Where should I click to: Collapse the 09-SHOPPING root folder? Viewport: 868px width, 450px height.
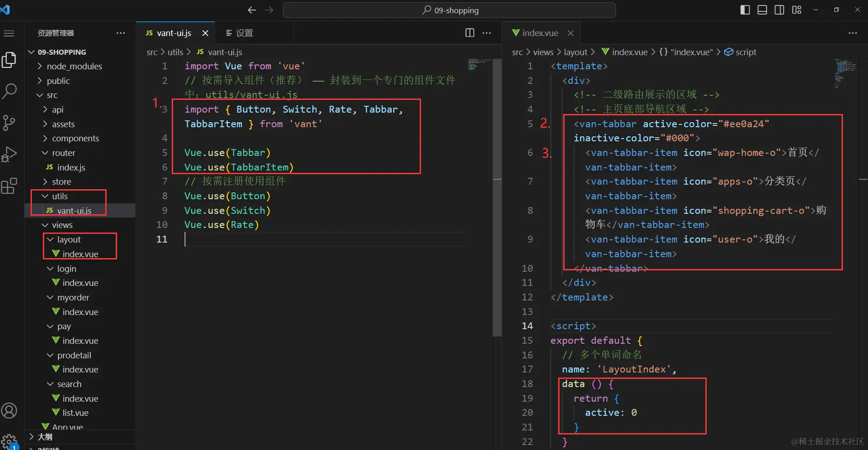coord(80,52)
